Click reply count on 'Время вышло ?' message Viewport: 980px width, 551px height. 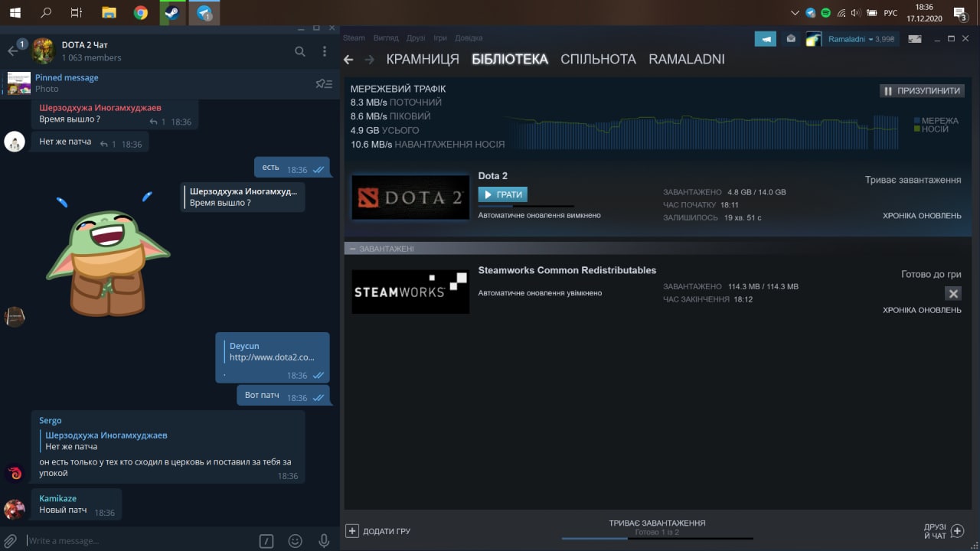(157, 122)
